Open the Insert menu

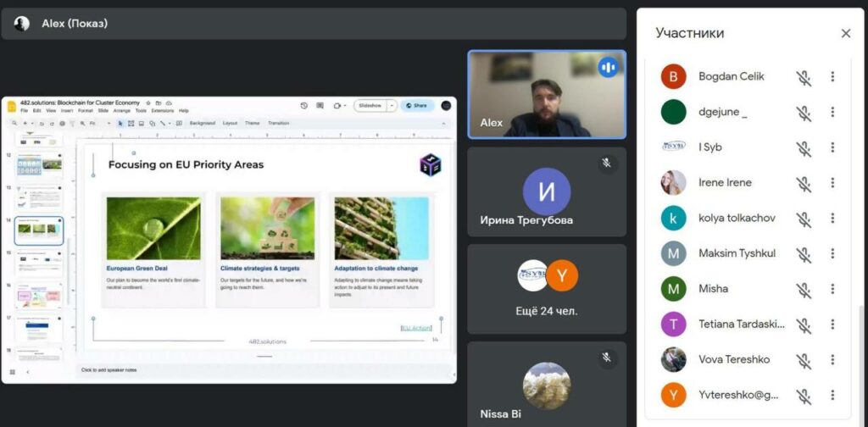click(x=67, y=111)
